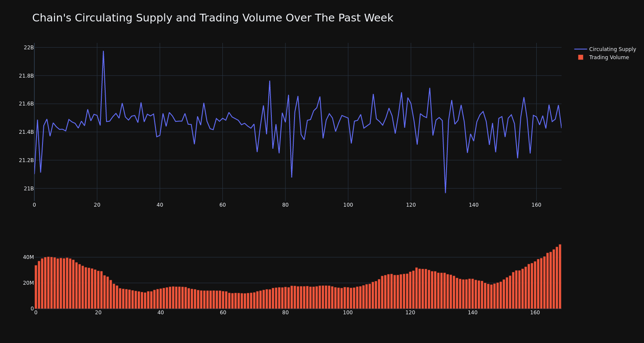Click the 21.6B y-axis label
Image resolution: width=644 pixels, height=343 pixels.
point(26,104)
